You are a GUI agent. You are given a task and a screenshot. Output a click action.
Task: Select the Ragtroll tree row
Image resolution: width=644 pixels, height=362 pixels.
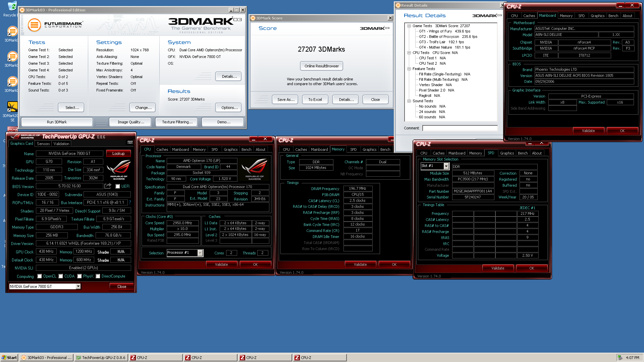click(x=429, y=96)
